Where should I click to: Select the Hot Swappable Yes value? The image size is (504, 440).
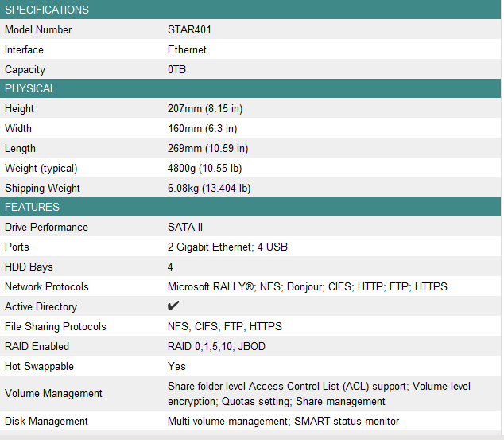pos(176,366)
